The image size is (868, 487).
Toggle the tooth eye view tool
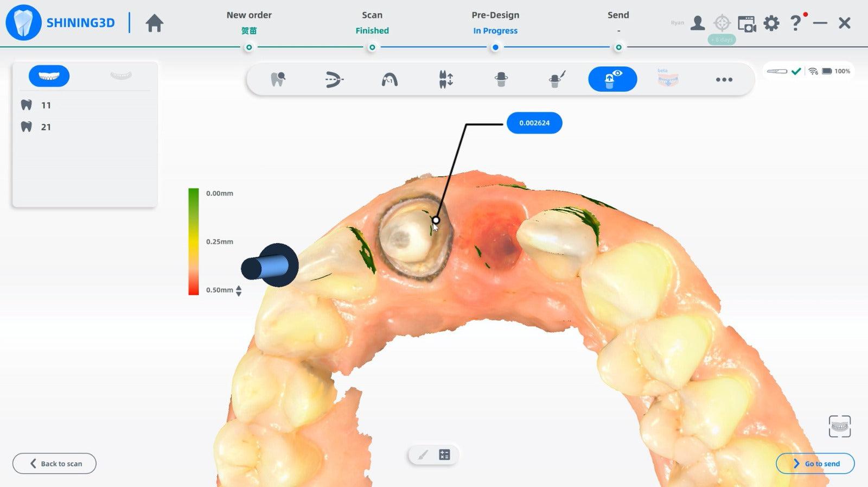[x=612, y=79]
